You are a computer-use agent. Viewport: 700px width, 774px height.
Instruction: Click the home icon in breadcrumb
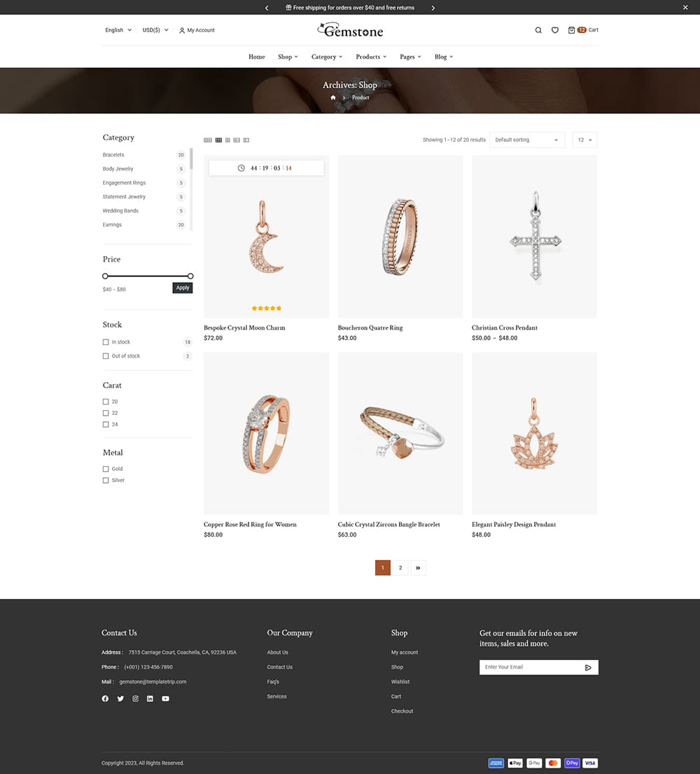click(333, 98)
